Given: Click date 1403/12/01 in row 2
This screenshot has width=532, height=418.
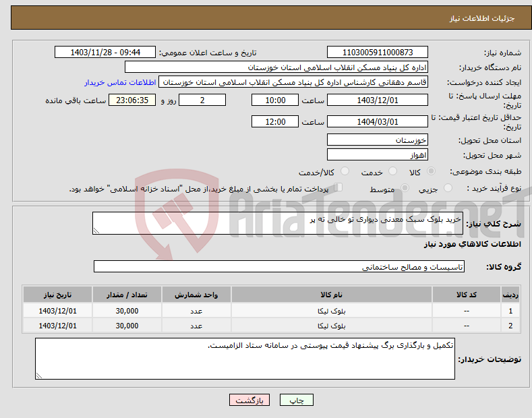Looking at the screenshot, I should click(x=58, y=326).
